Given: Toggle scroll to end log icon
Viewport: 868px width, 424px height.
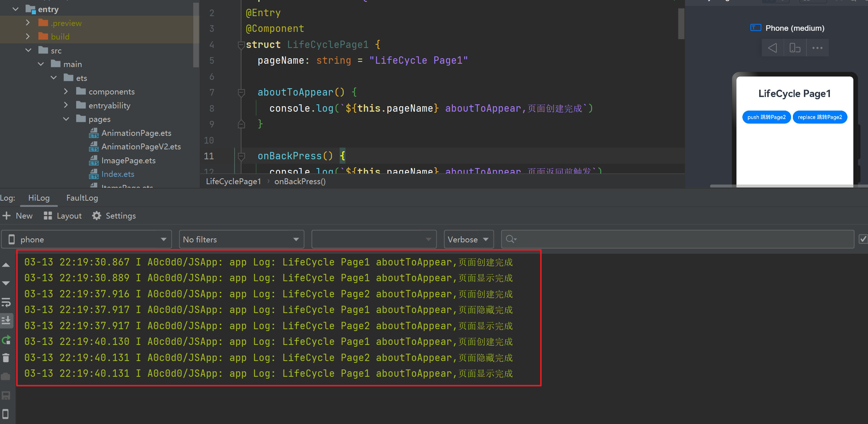Looking at the screenshot, I should (x=6, y=321).
